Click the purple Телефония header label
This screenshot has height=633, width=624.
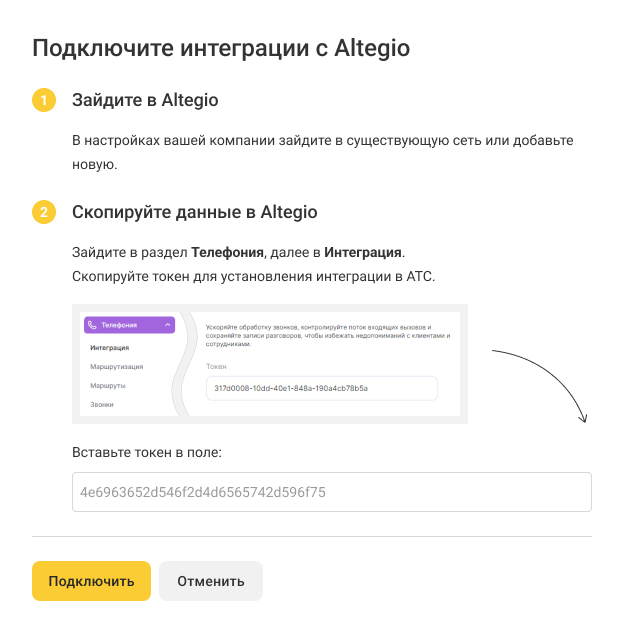[120, 325]
